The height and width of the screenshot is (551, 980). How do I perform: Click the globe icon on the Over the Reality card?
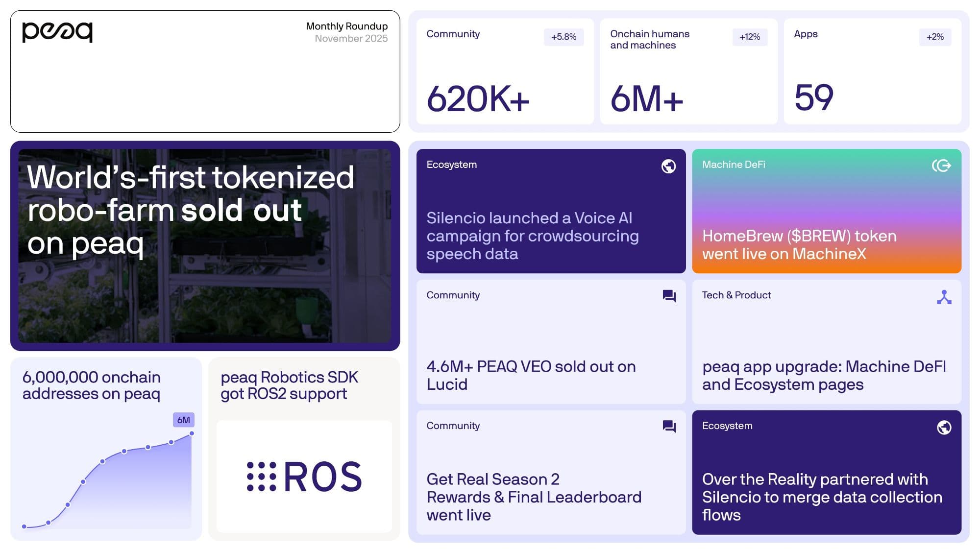945,428
